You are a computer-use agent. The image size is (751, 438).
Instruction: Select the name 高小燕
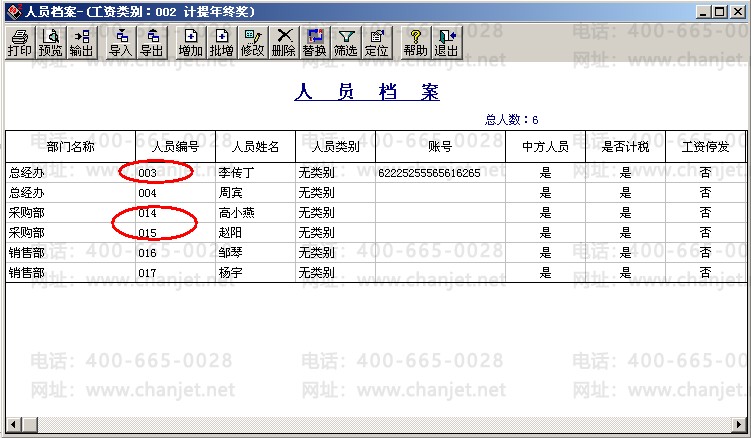[x=236, y=213]
